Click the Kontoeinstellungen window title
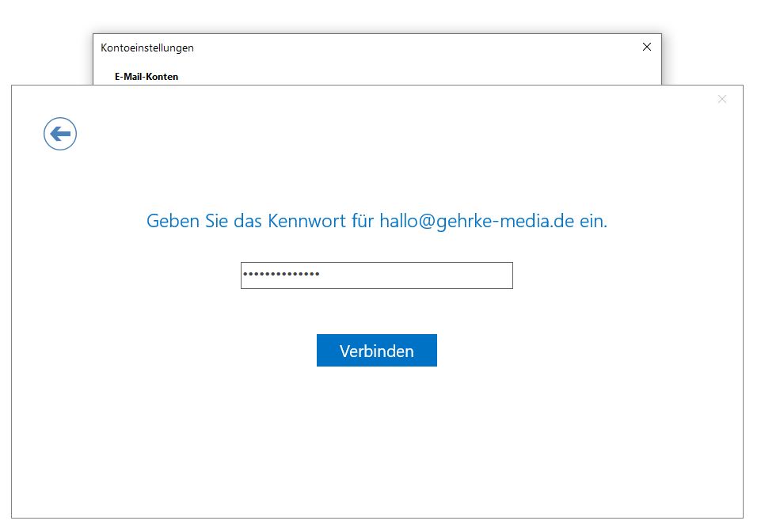This screenshot has height=532, width=761. click(147, 47)
